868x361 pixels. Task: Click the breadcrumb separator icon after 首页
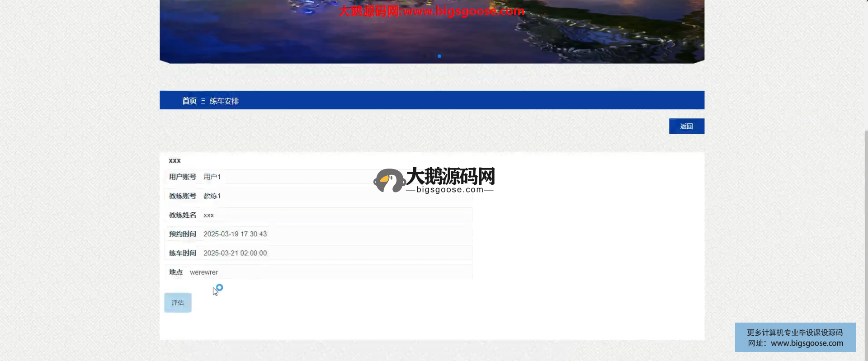(x=203, y=101)
